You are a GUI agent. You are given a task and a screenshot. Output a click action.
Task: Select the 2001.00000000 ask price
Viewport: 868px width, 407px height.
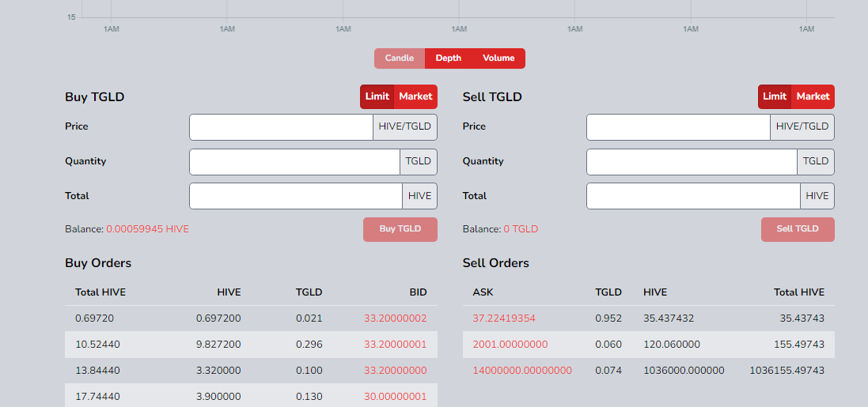(x=510, y=345)
